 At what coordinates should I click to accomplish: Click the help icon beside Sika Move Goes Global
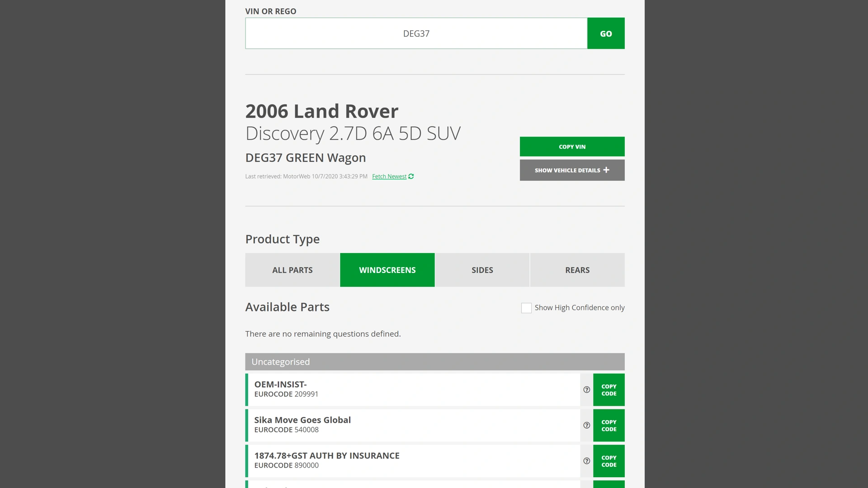coord(586,425)
